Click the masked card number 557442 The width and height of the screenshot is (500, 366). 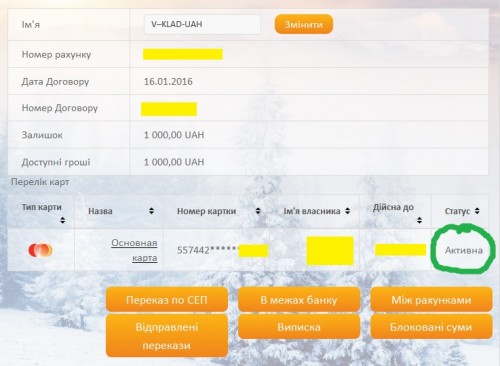tap(208, 250)
